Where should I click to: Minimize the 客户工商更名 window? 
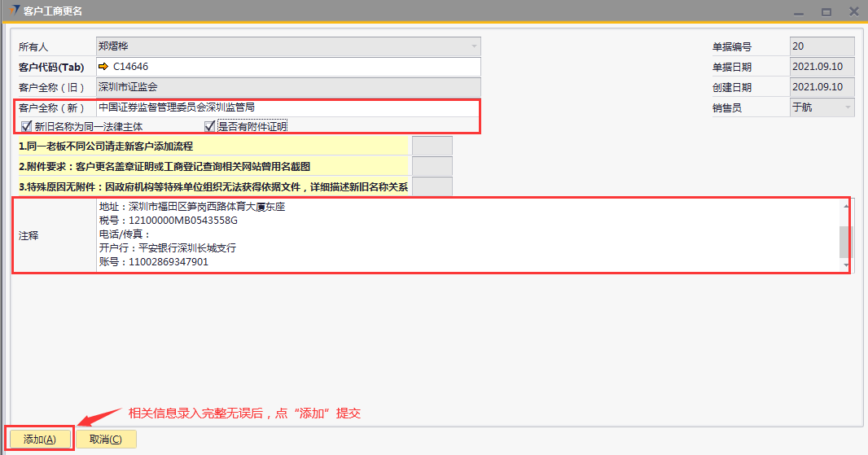pyautogui.click(x=799, y=11)
